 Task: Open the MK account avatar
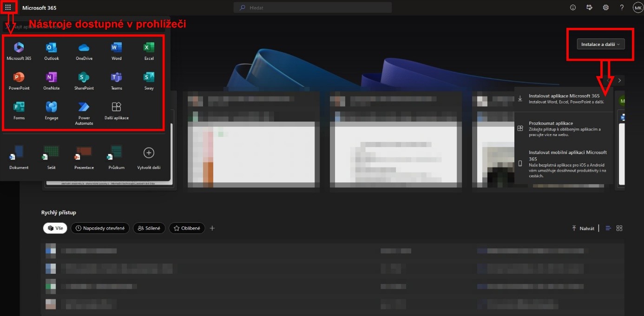pos(637,7)
